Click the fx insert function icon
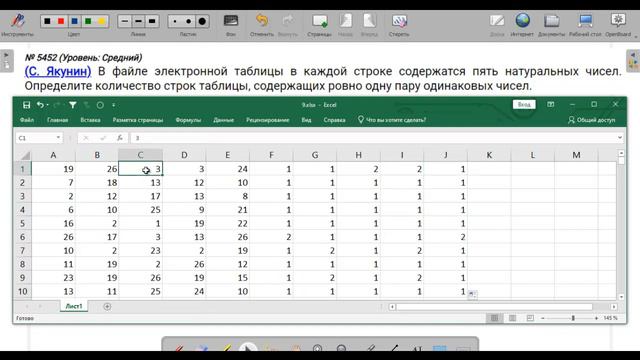640x360 pixels. 120,138
